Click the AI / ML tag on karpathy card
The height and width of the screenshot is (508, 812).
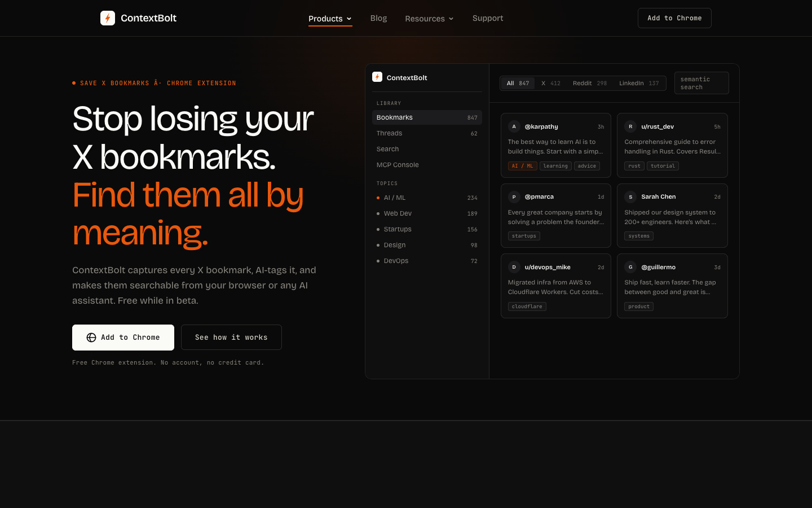522,166
